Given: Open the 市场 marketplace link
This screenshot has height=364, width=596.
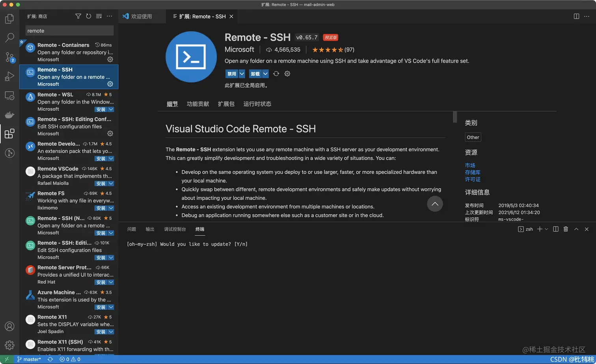Looking at the screenshot, I should pyautogui.click(x=470, y=165).
